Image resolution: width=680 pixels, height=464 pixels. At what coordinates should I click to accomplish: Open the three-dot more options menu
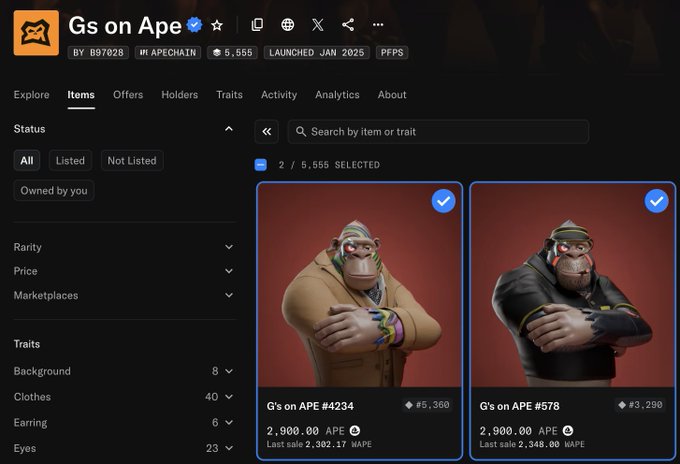[378, 25]
